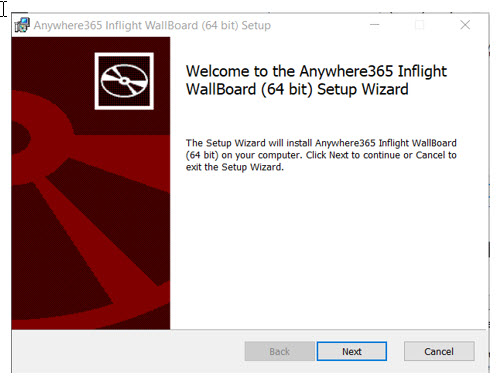Image resolution: width=503 pixels, height=385 pixels.
Task: Click the disabled Back button
Action: (x=279, y=351)
